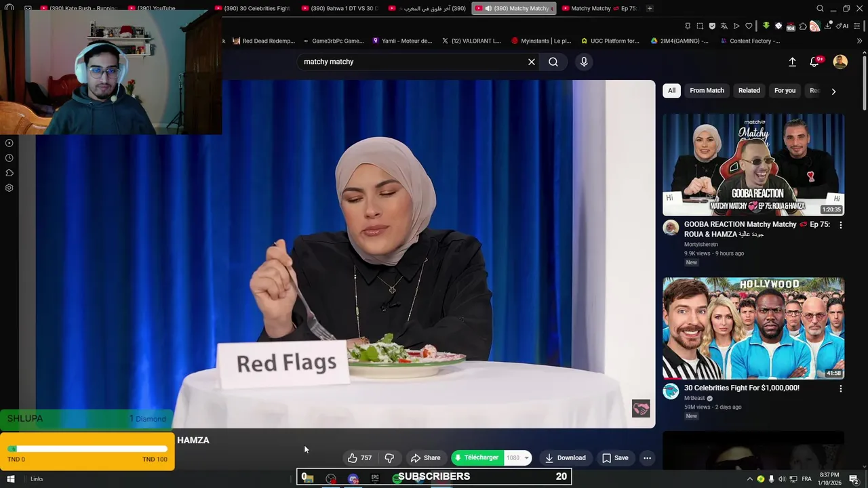
Task: Open a new browser tab
Action: click(x=650, y=8)
